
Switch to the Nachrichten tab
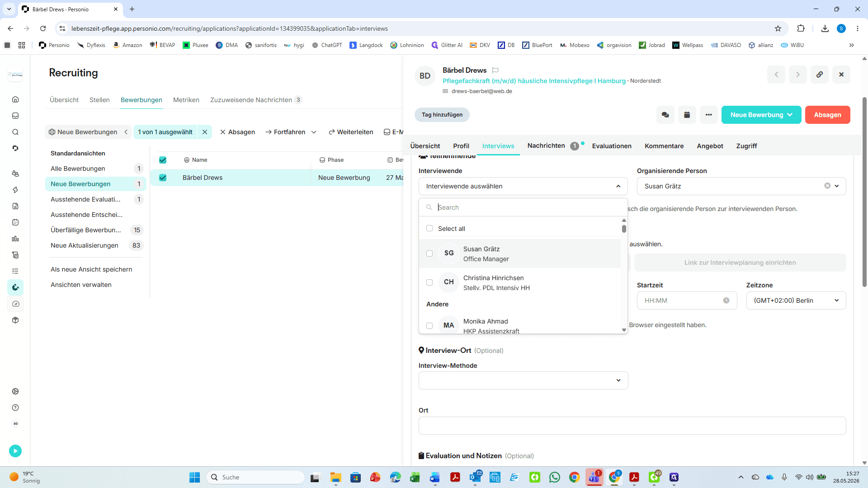point(546,145)
